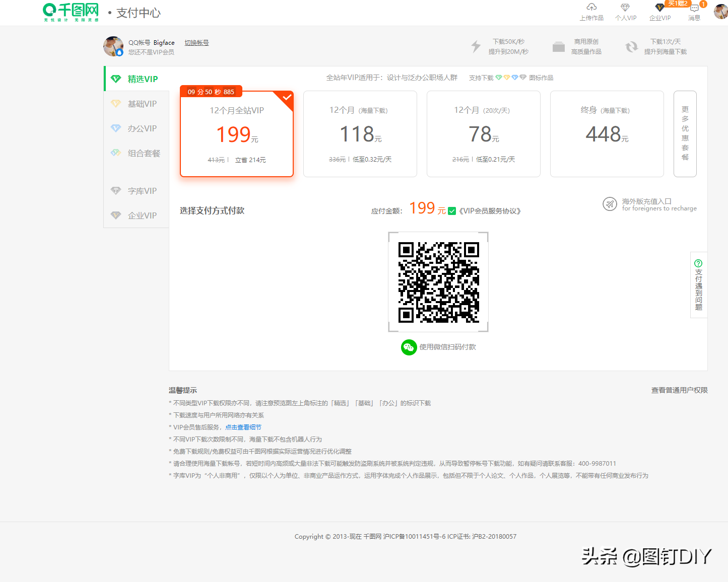Select the 118元 12个月海量下载 plan

point(360,134)
